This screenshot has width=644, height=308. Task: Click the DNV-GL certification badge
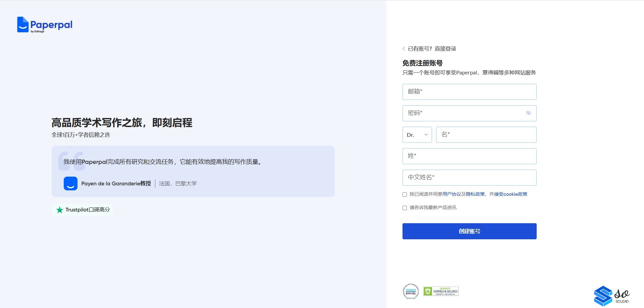click(x=411, y=291)
